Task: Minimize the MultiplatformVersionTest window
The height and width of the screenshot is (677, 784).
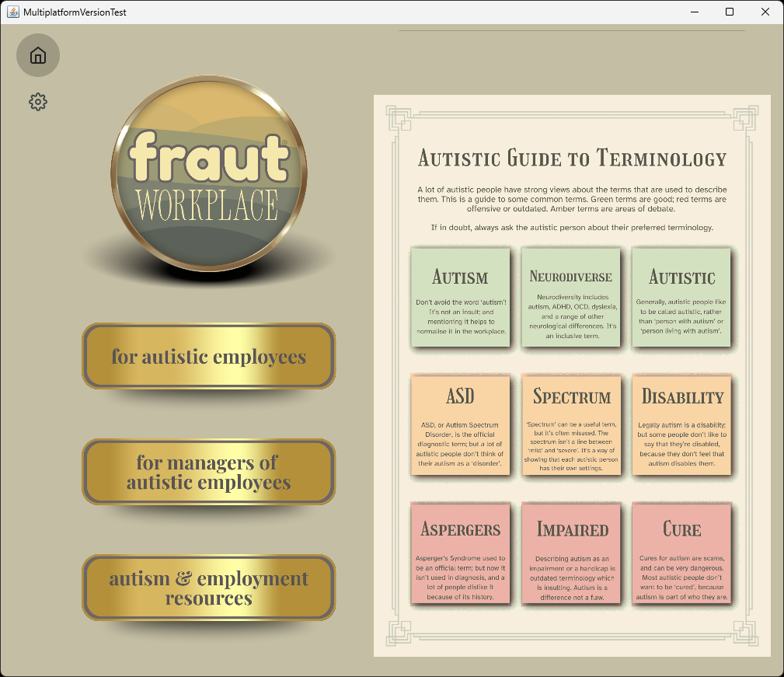Action: click(x=695, y=12)
